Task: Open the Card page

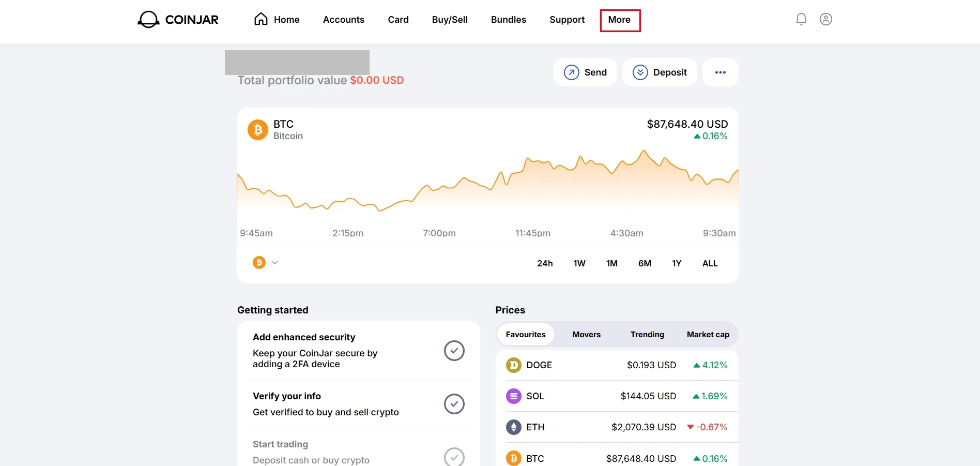Action: click(398, 20)
